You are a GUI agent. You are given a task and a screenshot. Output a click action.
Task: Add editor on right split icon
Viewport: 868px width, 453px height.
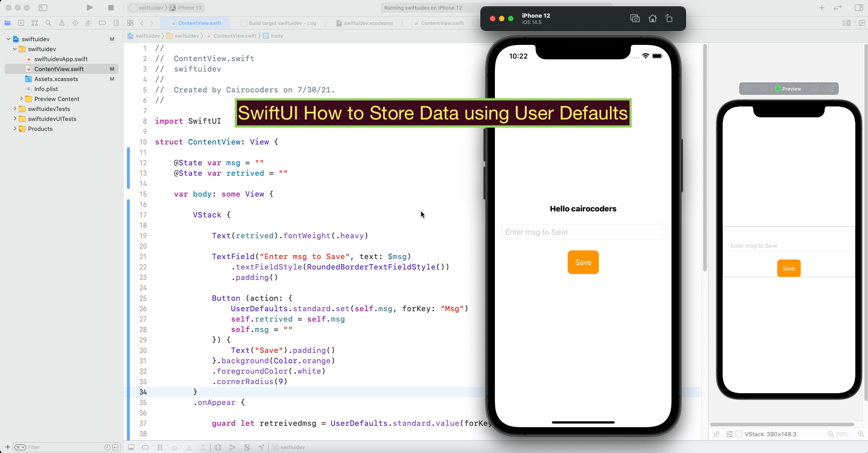861,23
